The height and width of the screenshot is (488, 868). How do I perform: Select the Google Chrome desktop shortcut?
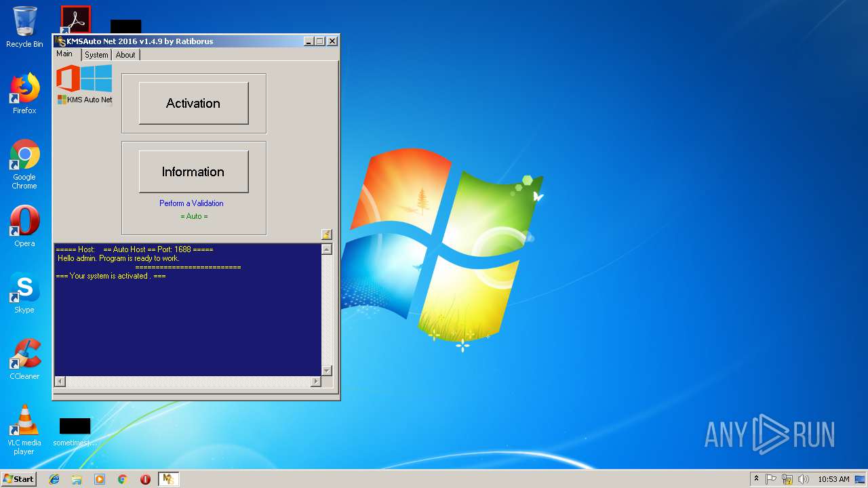point(24,165)
